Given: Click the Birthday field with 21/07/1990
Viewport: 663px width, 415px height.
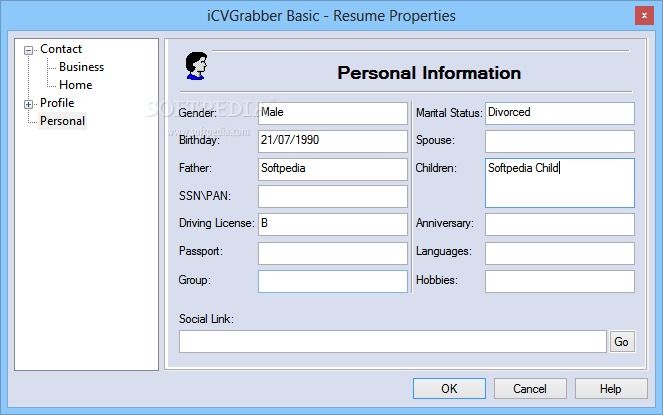Looking at the screenshot, I should pyautogui.click(x=333, y=141).
